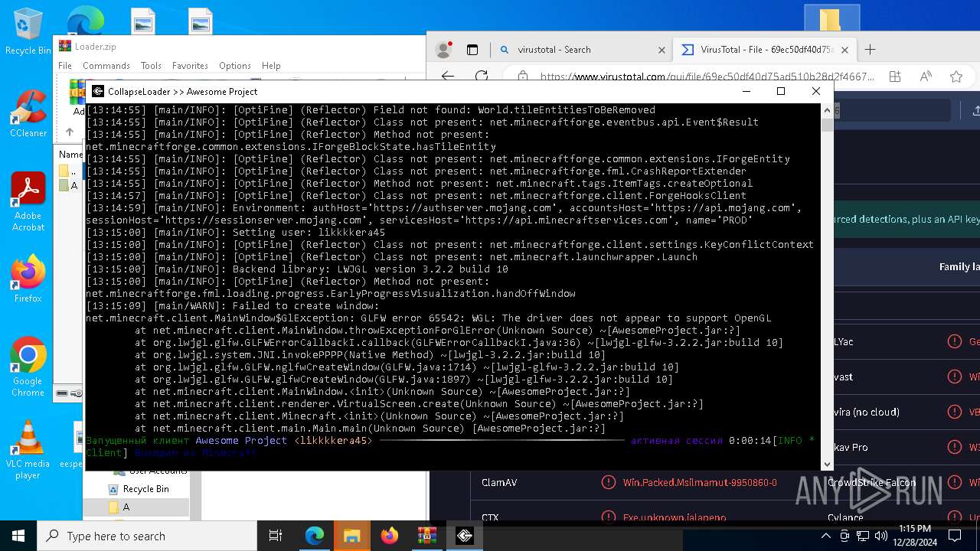
Task: Switch to CollapseLoader taskbar button
Action: (x=464, y=536)
